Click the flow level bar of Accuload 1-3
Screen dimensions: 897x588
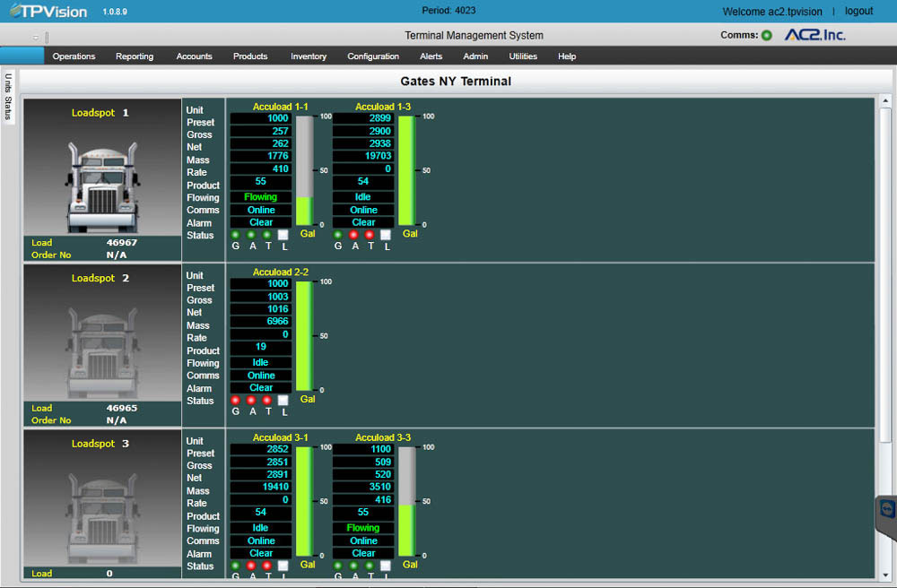click(406, 170)
